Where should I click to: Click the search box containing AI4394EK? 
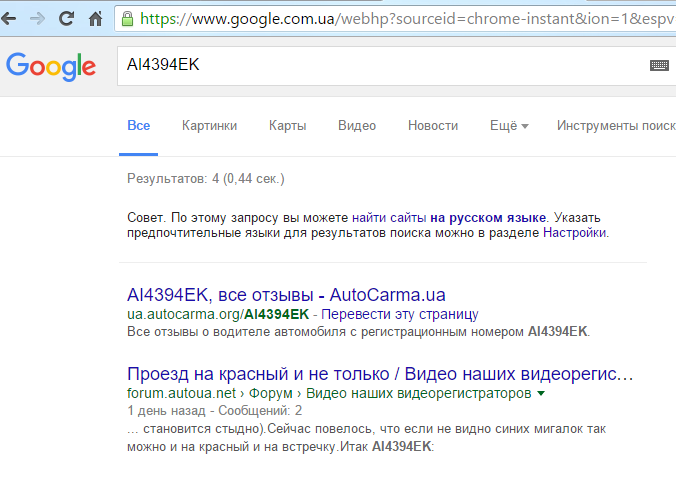(380, 65)
